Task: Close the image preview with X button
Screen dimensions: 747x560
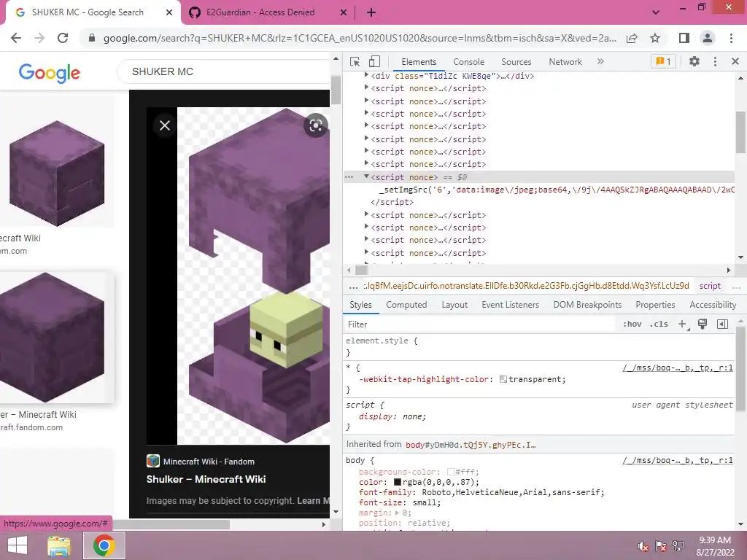Action: 165,125
